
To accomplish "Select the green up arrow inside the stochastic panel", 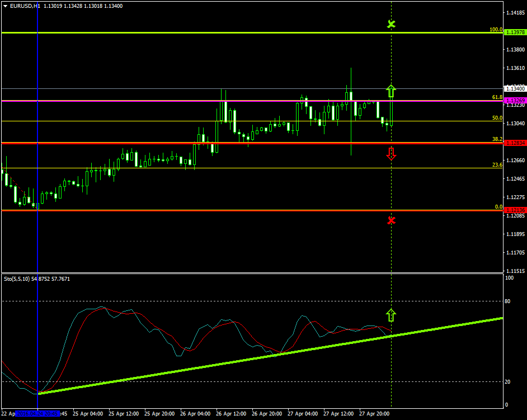I will [x=391, y=315].
